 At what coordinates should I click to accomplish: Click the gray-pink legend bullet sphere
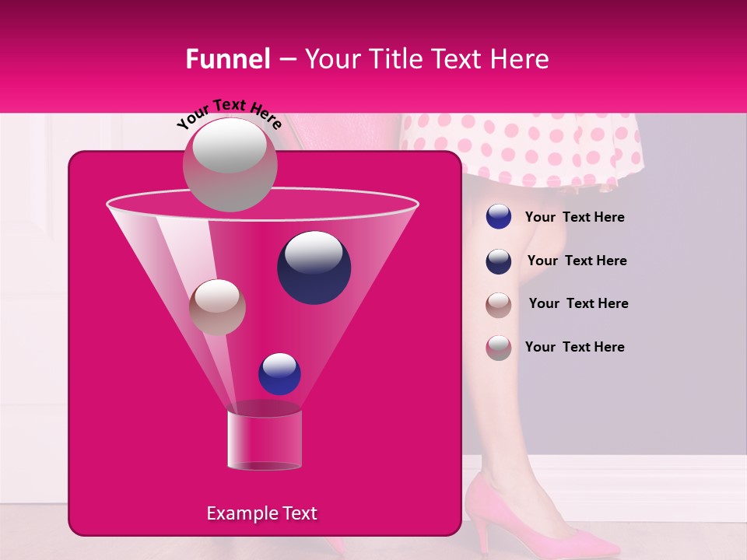[498, 347]
